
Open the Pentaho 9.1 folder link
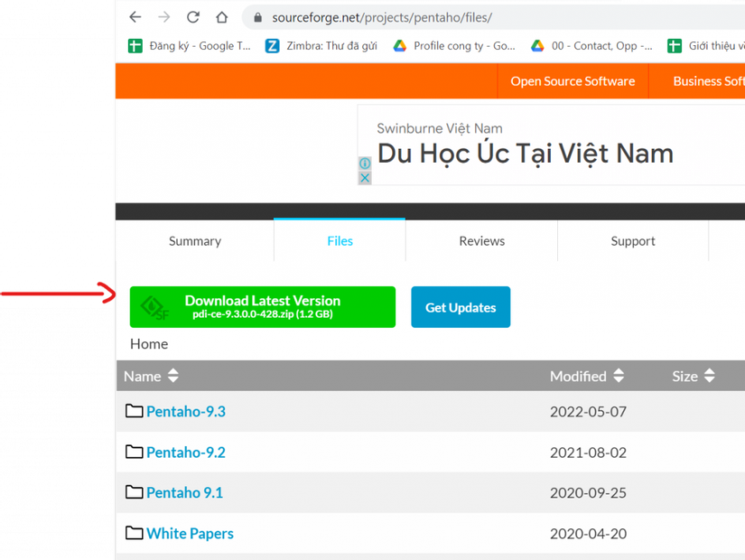184,493
